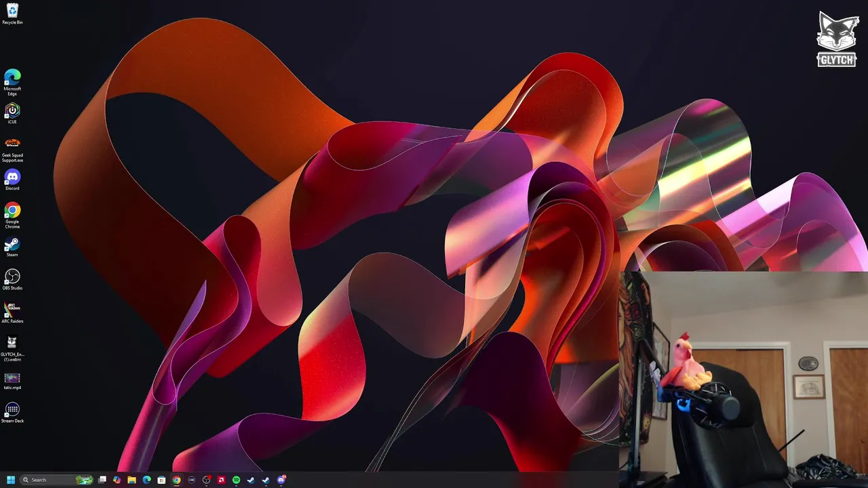Switch to Google Chrome in the taskbar
The width and height of the screenshot is (868, 488).
click(x=176, y=480)
